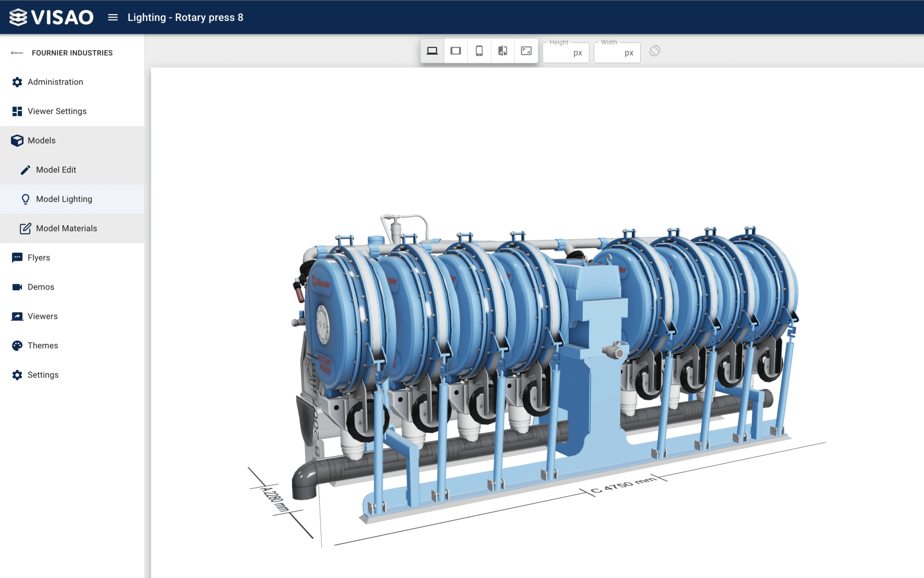Open Model Edit with the pencil icon

point(26,170)
